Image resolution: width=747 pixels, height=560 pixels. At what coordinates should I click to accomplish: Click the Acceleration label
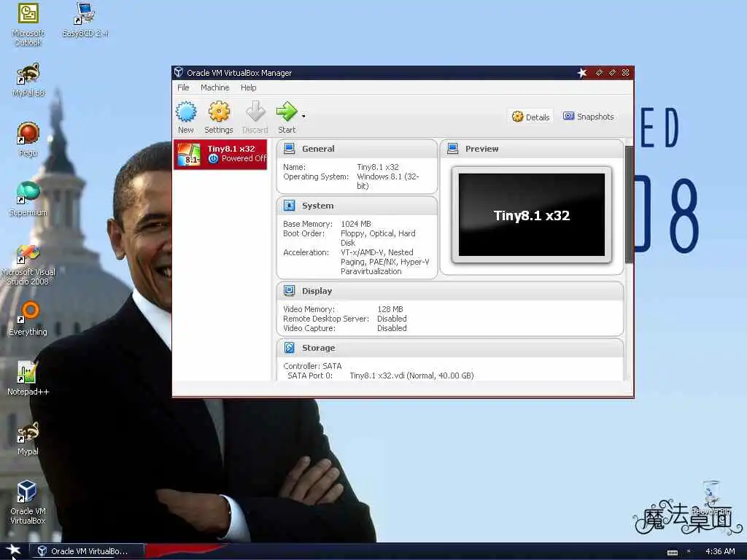[306, 252]
